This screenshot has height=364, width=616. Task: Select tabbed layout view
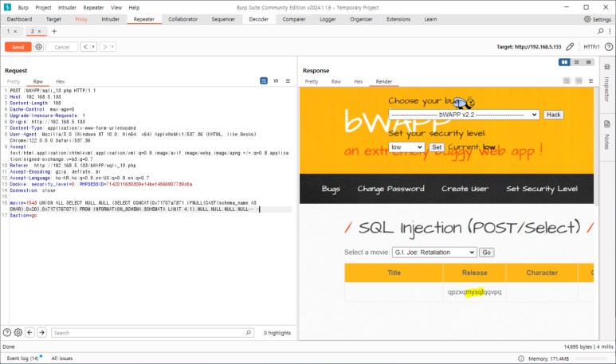[x=588, y=62]
